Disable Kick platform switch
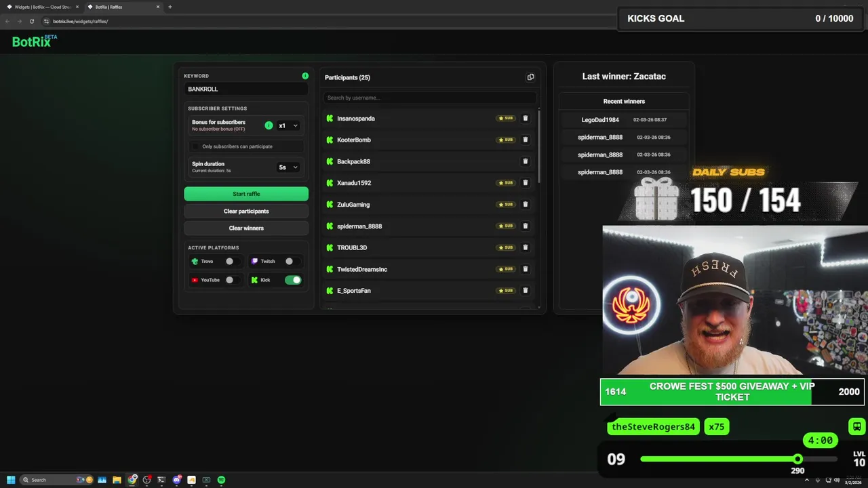Viewport: 868px width, 488px height. click(293, 280)
